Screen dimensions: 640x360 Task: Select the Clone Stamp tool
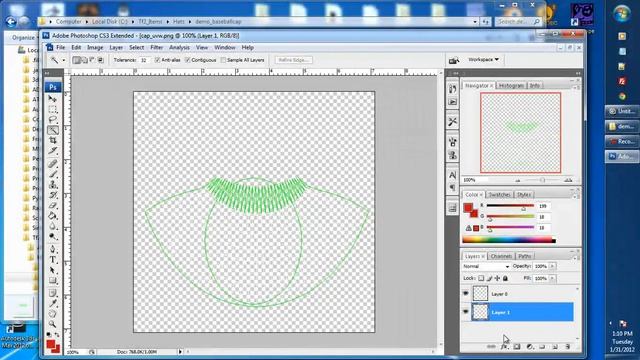tap(53, 185)
